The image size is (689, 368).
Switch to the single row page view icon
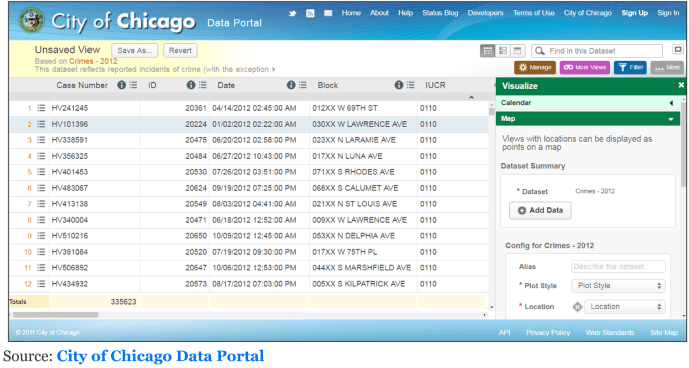click(x=518, y=51)
